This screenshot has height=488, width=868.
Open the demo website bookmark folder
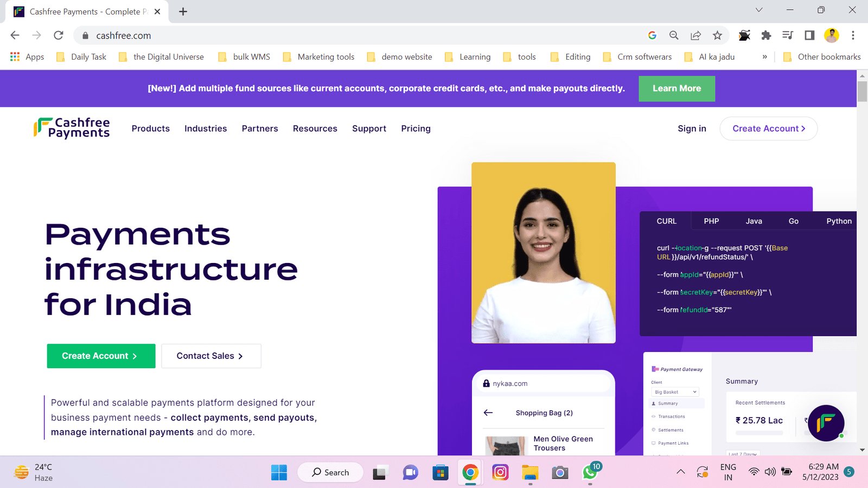tap(400, 57)
